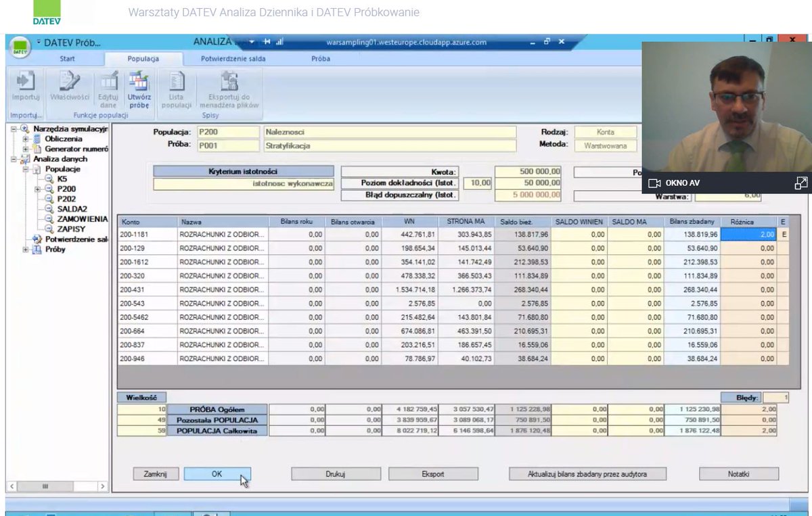Image resolution: width=812 pixels, height=516 pixels.
Task: Open the quick access toolbar dropdown arrow
Action: (39, 42)
